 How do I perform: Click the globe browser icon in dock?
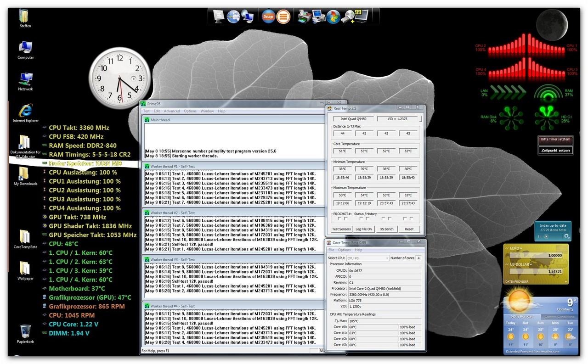pyautogui.click(x=233, y=16)
